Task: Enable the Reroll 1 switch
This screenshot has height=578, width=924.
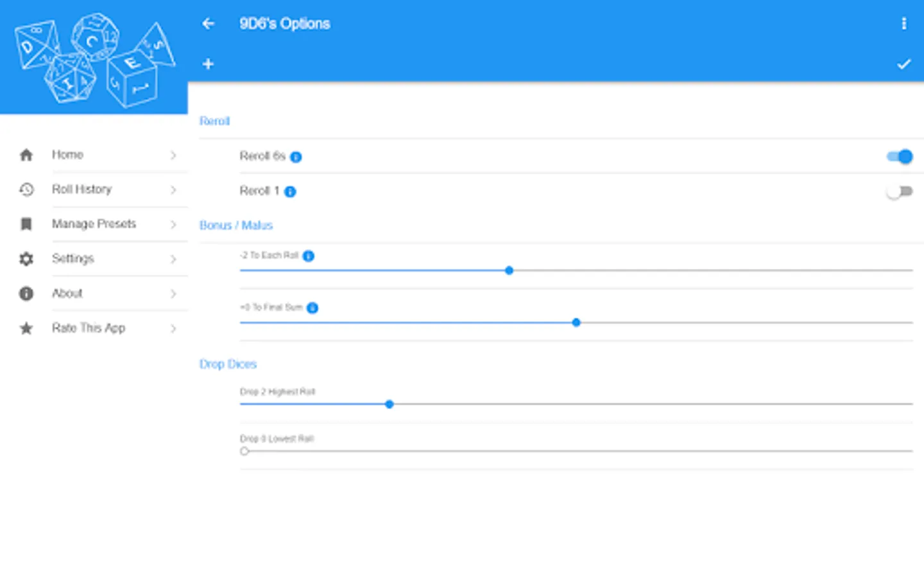Action: [899, 191]
